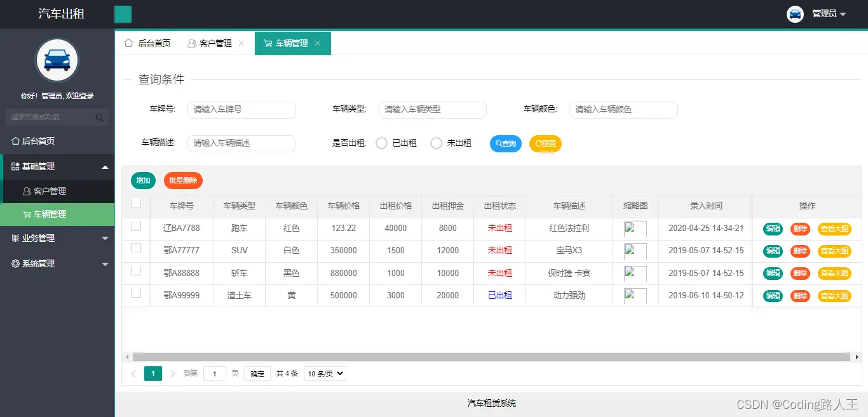
Task: Click the thumbnail image for 鄂A99999
Action: tap(635, 296)
